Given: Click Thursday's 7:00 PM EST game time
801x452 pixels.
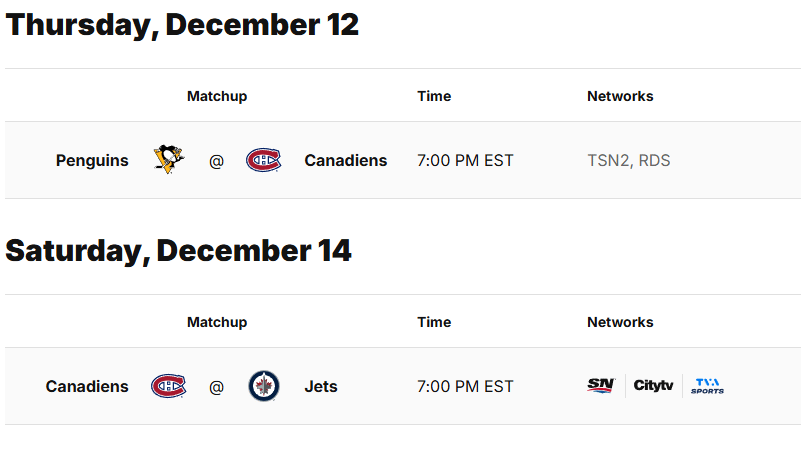Looking at the screenshot, I should pyautogui.click(x=465, y=160).
